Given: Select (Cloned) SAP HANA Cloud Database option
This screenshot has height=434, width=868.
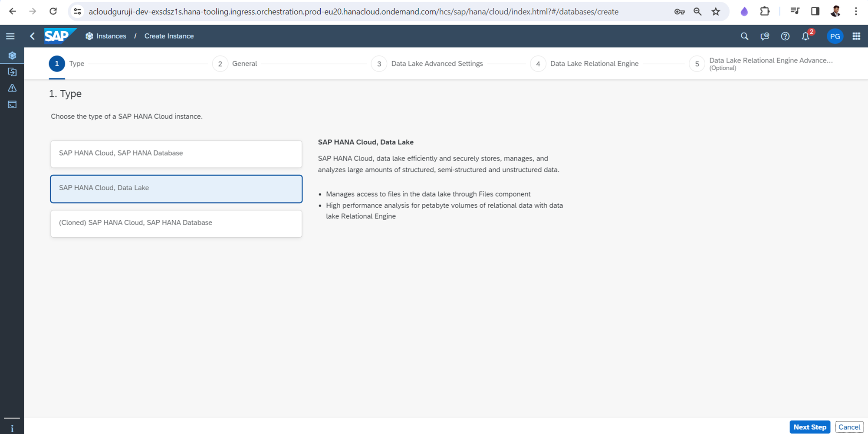Looking at the screenshot, I should pyautogui.click(x=176, y=223).
